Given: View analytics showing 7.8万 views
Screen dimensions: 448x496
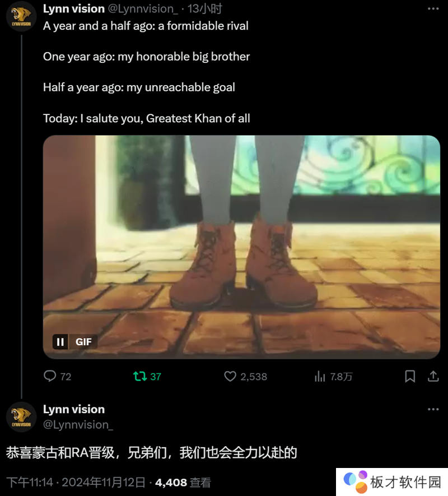Looking at the screenshot, I should pos(333,377).
